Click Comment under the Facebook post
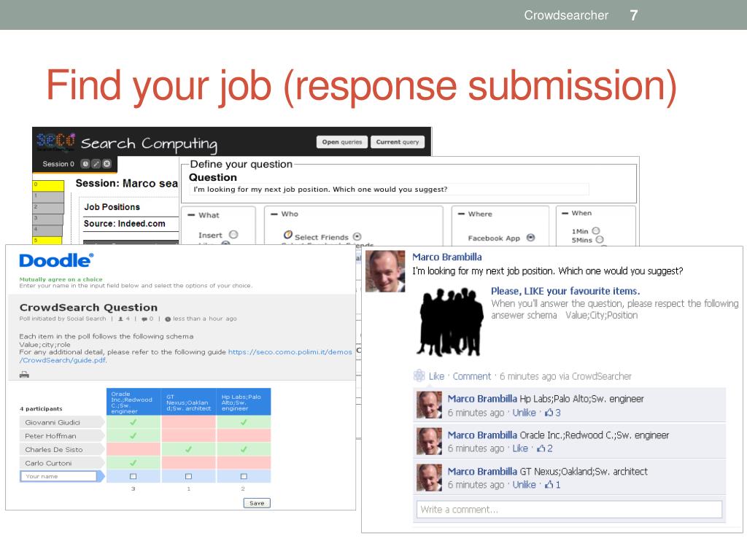Screen dimensions: 747x560 tap(472, 376)
